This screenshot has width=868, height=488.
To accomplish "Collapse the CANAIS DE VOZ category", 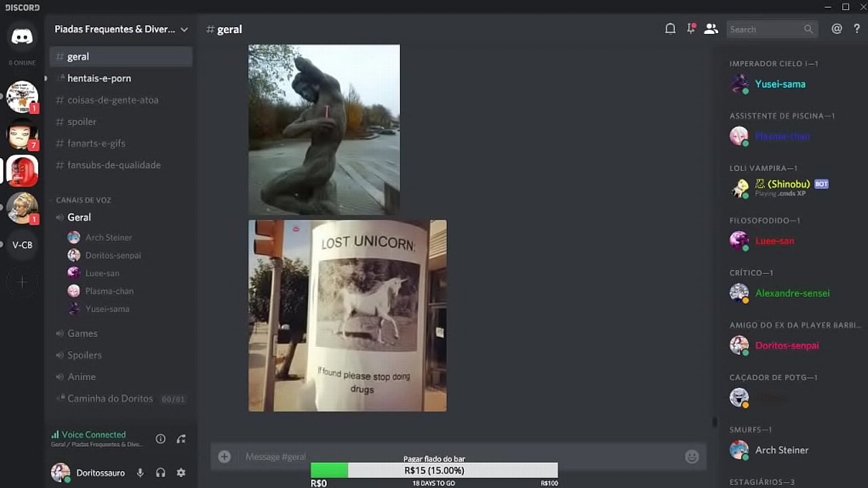I will coord(83,200).
